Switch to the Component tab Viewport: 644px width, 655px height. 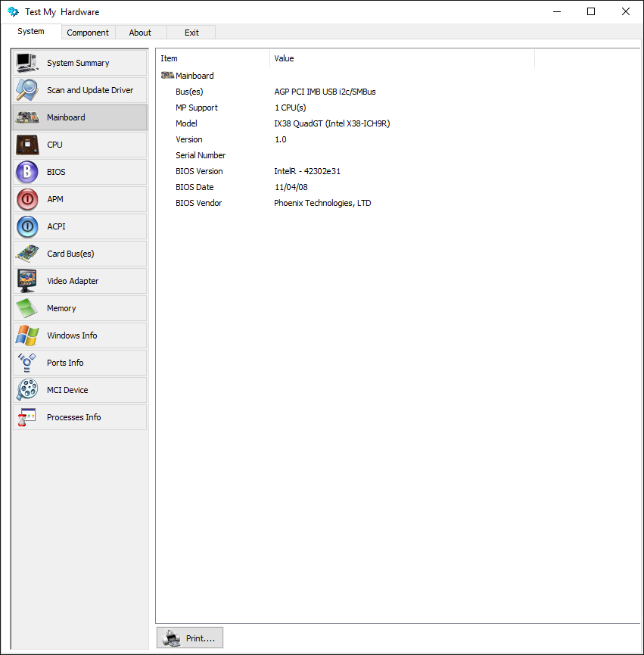pos(88,33)
